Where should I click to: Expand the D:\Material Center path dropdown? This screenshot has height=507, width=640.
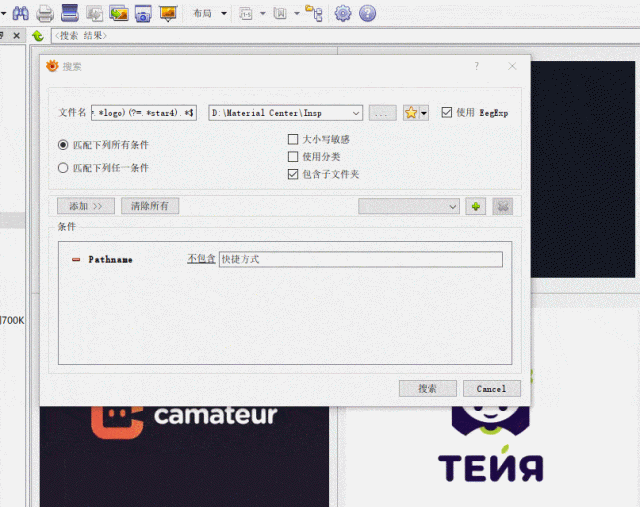[x=356, y=113]
